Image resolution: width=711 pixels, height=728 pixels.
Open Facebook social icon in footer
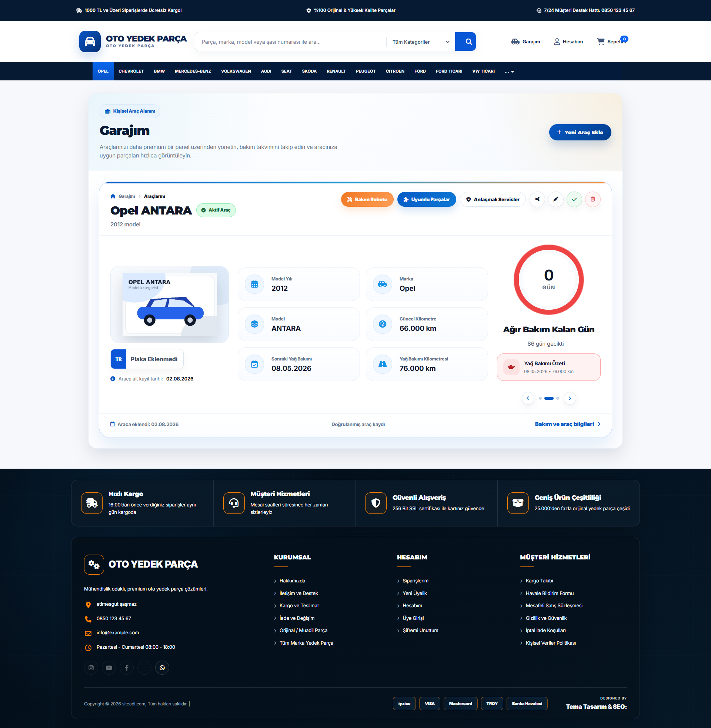(127, 668)
